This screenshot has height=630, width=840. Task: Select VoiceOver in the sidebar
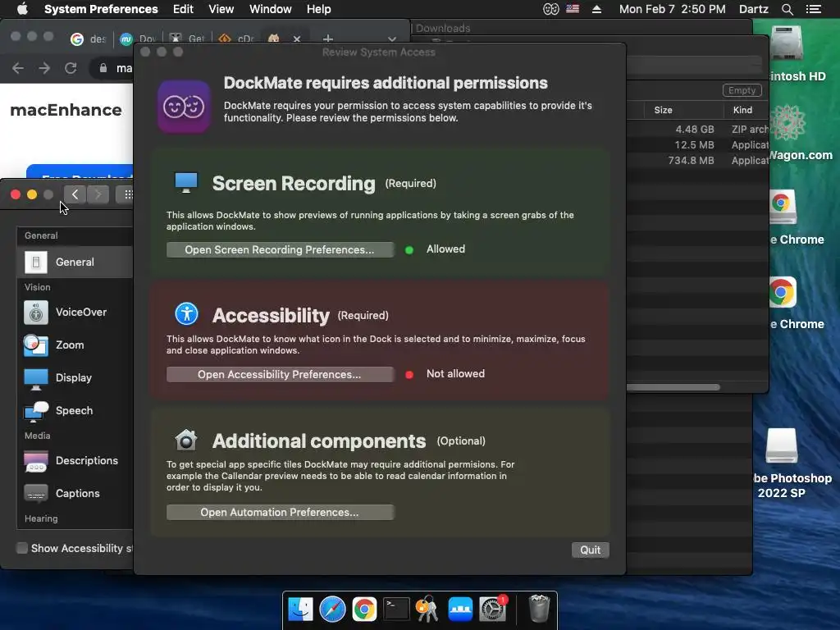pyautogui.click(x=75, y=313)
